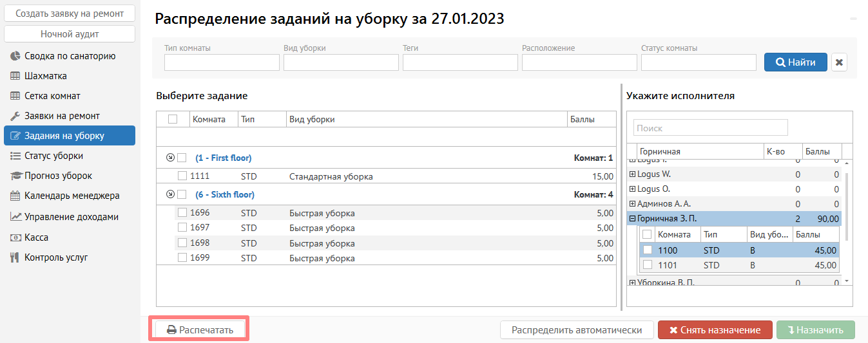868x343 pixels.
Task: Tick the checkbox for room 1111
Action: pos(182,176)
